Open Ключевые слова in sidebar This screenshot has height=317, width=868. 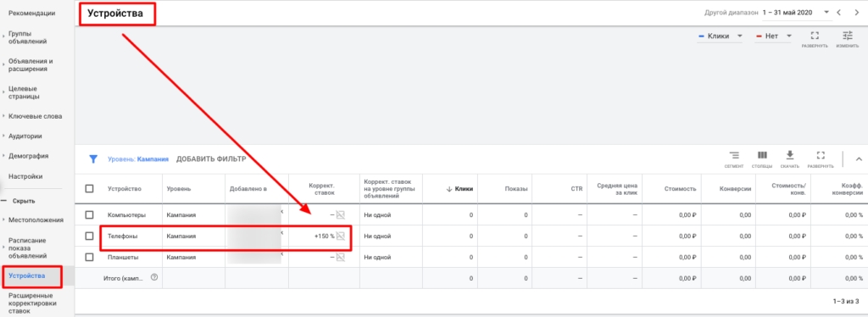(x=36, y=116)
